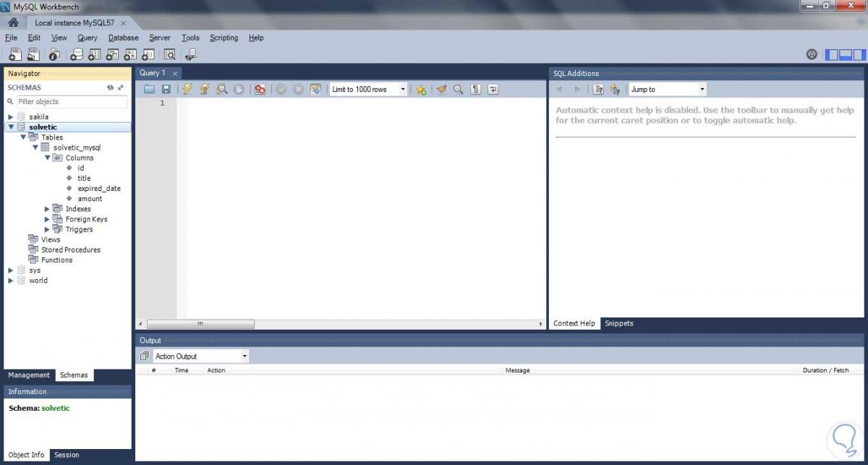Image resolution: width=868 pixels, height=465 pixels.
Task: Execute statement under cursor lightning icon
Action: tap(205, 89)
